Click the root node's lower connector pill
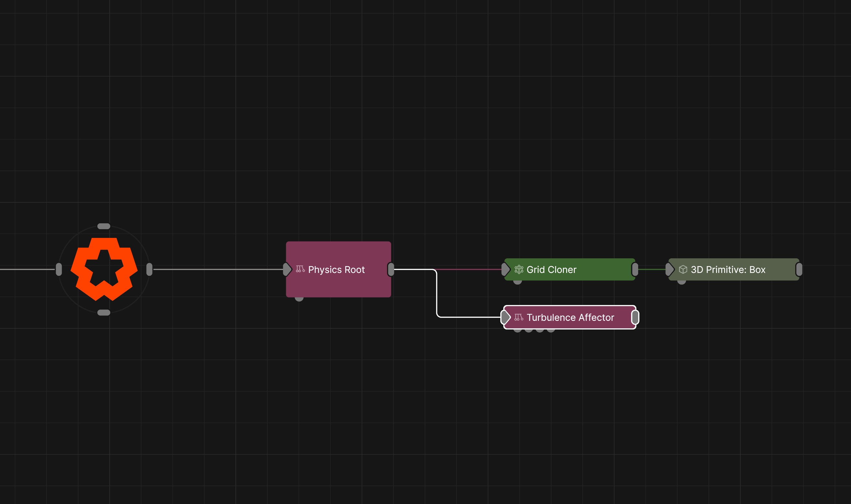The height and width of the screenshot is (504, 851). pyautogui.click(x=103, y=312)
